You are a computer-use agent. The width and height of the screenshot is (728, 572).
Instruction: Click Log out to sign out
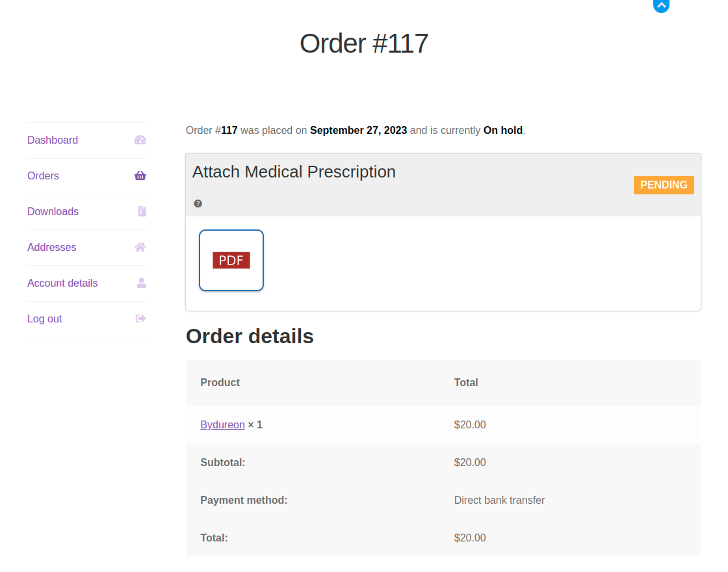point(44,318)
